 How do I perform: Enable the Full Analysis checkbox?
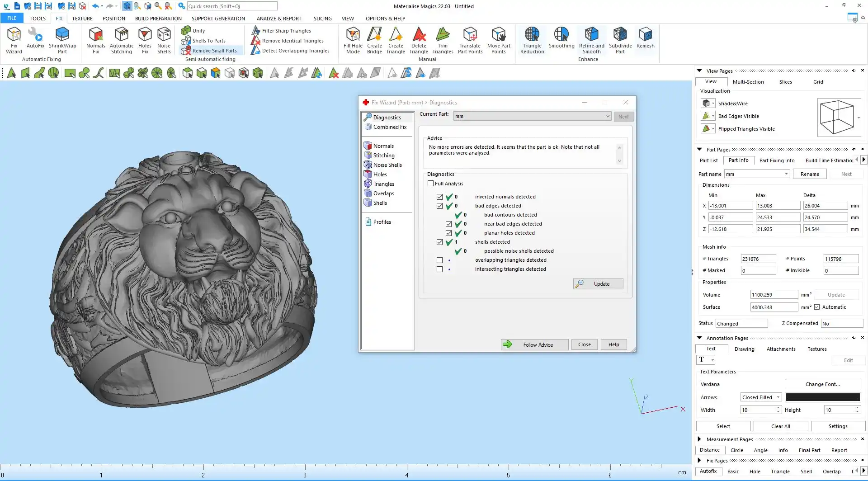tap(431, 184)
